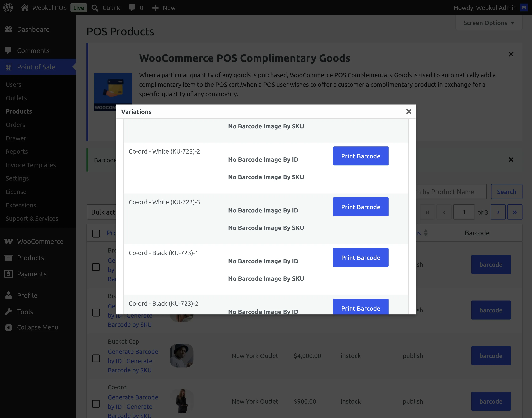Click the Bucket Cap product thumbnail
This screenshot has height=418, width=532.
point(182,356)
